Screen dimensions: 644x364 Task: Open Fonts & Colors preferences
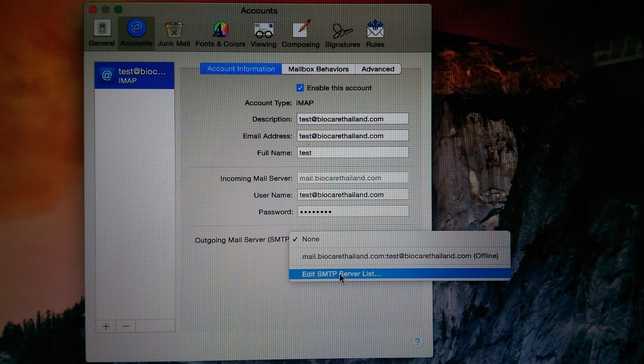pyautogui.click(x=220, y=34)
